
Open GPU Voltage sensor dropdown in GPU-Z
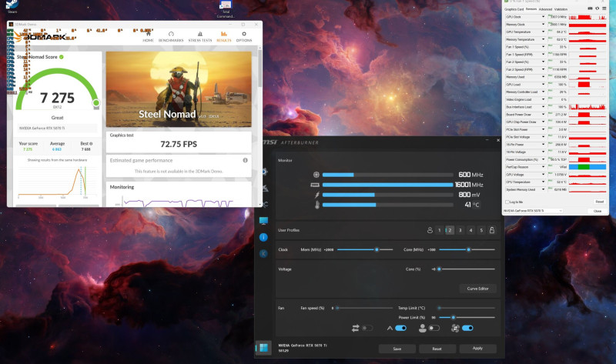[543, 175]
